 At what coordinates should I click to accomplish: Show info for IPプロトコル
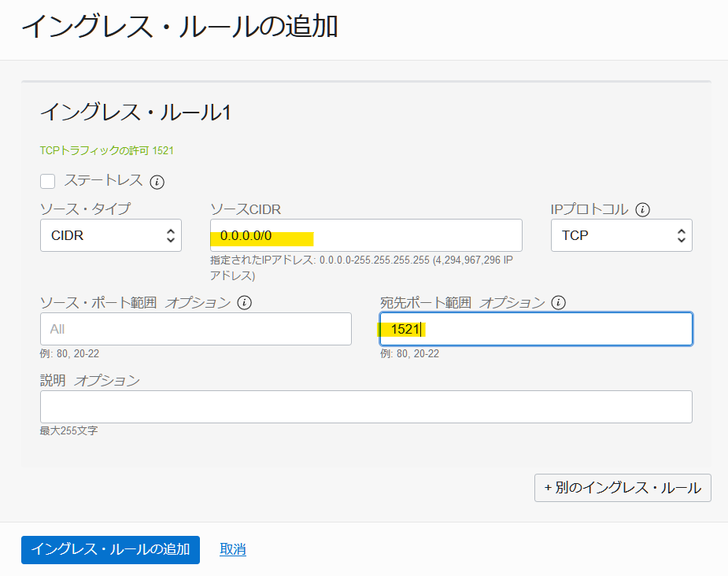[642, 209]
